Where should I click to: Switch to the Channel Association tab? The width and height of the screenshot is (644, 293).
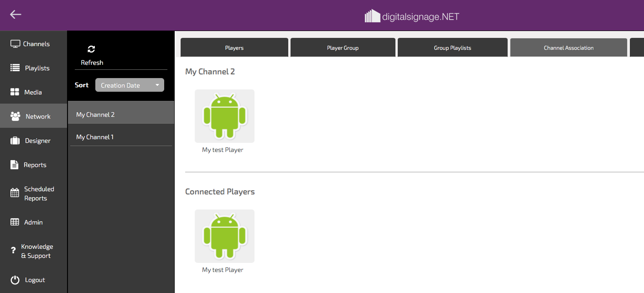pos(569,47)
